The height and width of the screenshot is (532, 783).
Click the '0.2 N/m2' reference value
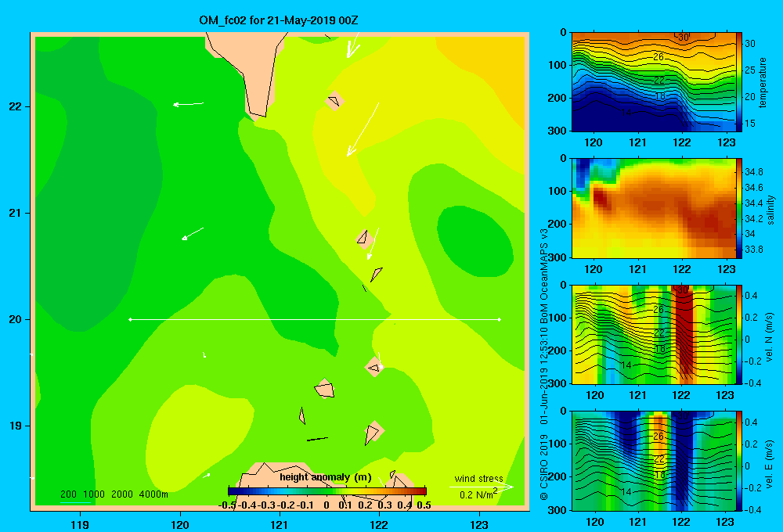click(478, 494)
